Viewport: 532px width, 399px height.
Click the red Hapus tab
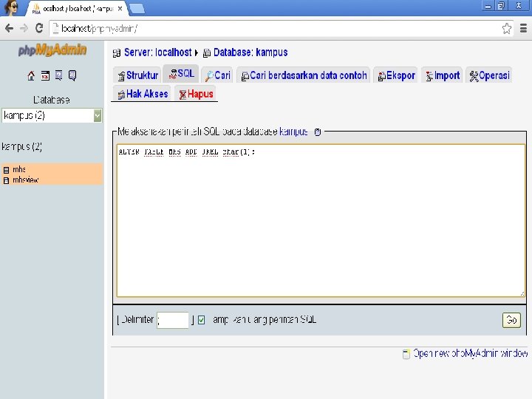click(x=196, y=94)
